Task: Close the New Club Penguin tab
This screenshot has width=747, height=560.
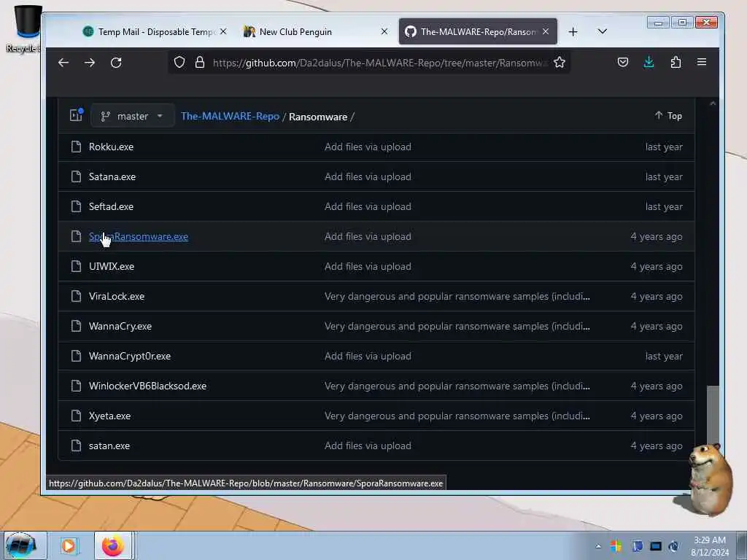Action: (384, 31)
